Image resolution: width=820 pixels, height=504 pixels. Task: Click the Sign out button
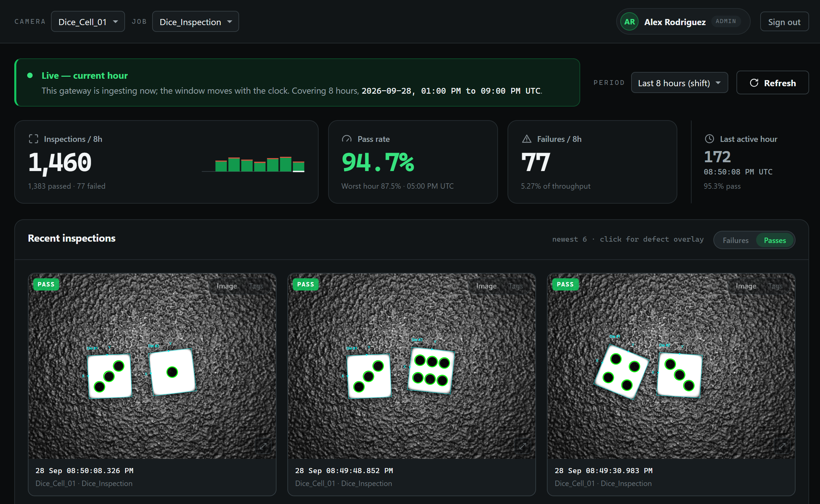(x=784, y=22)
